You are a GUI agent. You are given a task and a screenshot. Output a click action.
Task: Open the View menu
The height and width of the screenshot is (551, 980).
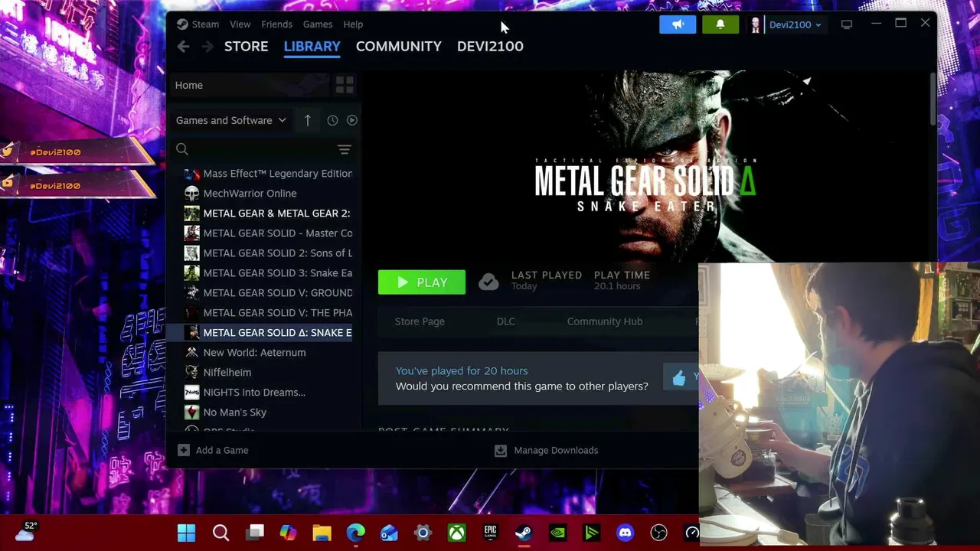coord(240,24)
